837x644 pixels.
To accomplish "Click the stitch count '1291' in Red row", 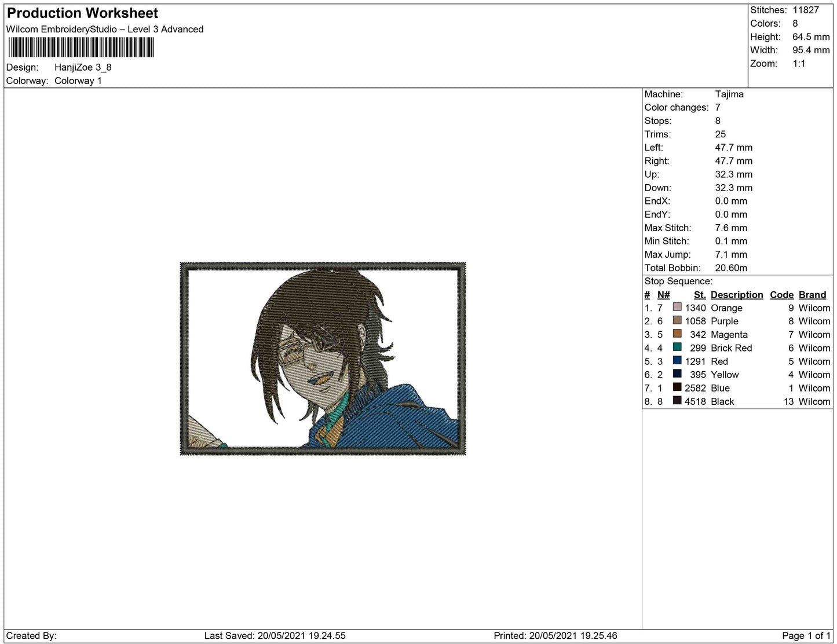I will tap(695, 361).
